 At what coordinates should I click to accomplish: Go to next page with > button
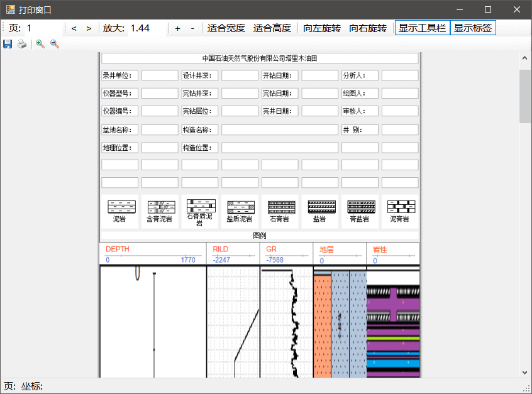(x=89, y=28)
